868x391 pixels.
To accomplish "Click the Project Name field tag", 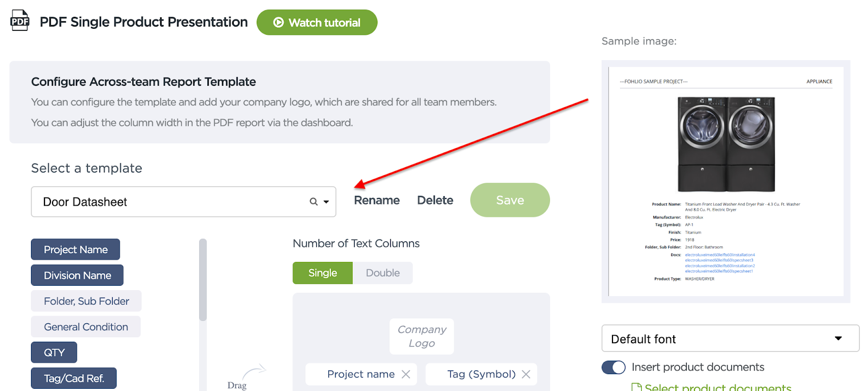I will [75, 249].
